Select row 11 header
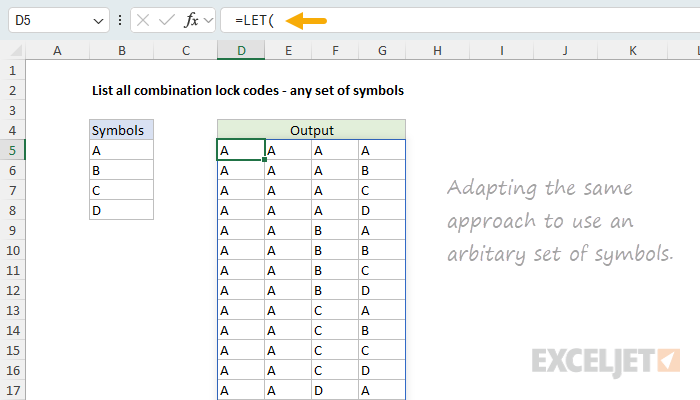The height and width of the screenshot is (400, 700). [x=12, y=271]
